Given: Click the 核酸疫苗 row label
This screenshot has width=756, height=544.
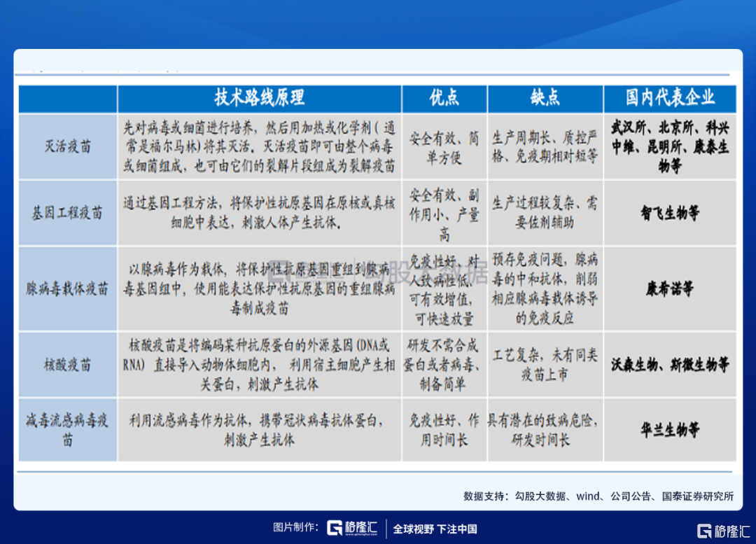Looking at the screenshot, I should tap(67, 365).
